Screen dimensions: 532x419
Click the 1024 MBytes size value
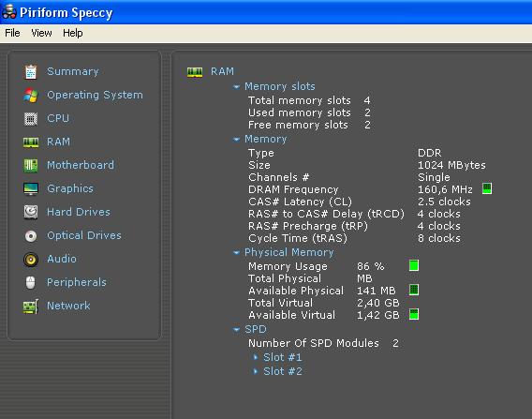coord(451,165)
